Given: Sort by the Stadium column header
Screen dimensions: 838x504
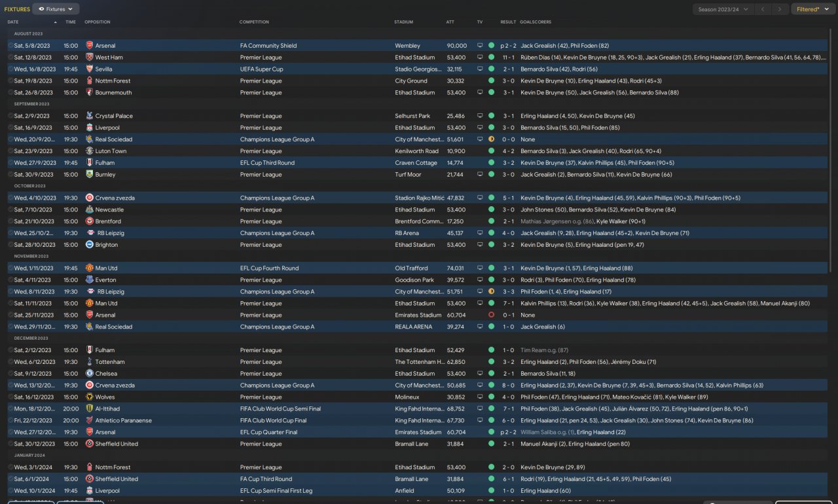Looking at the screenshot, I should click(x=404, y=22).
